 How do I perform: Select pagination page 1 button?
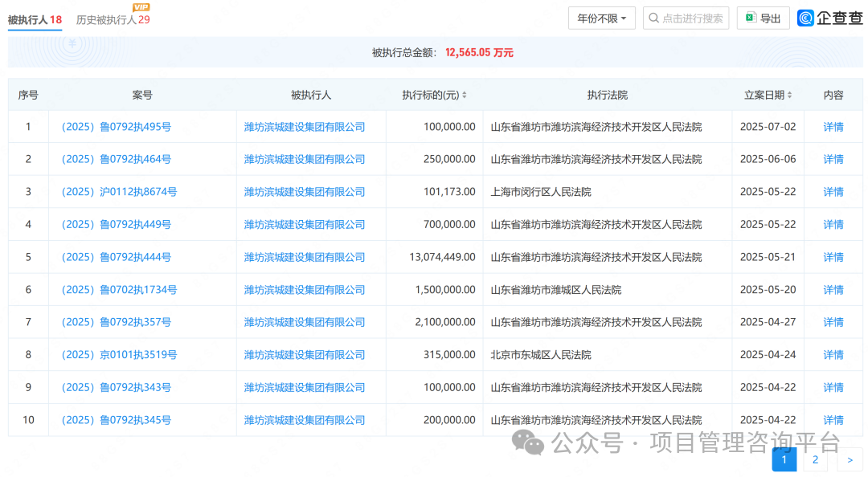[x=784, y=459]
